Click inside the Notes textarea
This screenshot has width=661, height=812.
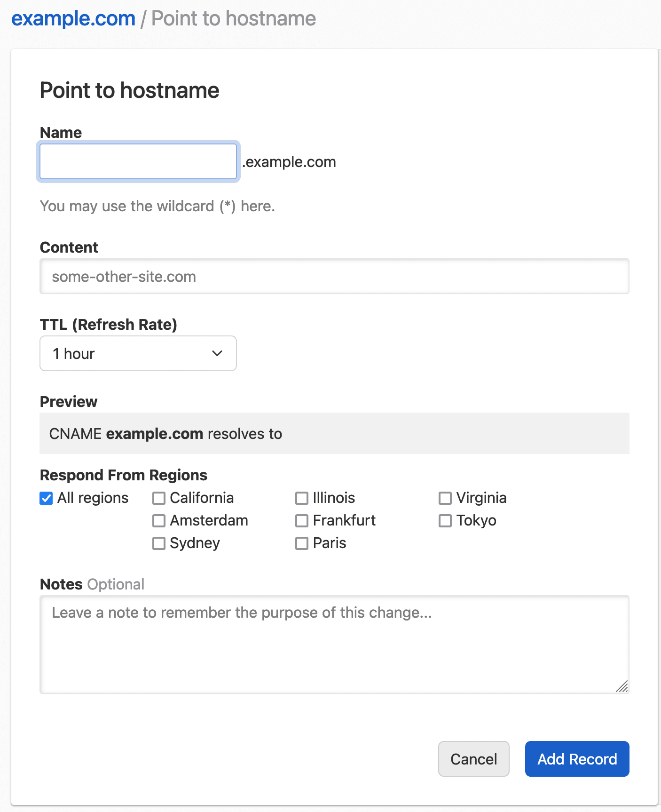(x=334, y=645)
